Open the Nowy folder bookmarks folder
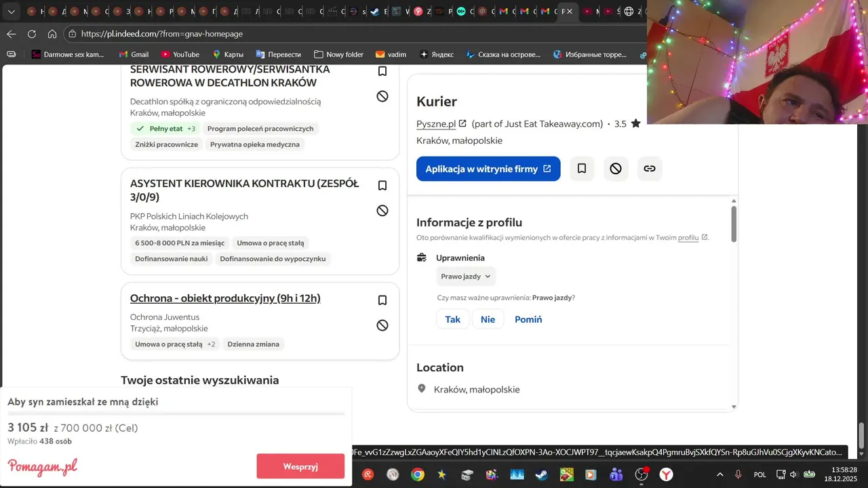The image size is (868, 488). pyautogui.click(x=338, y=54)
